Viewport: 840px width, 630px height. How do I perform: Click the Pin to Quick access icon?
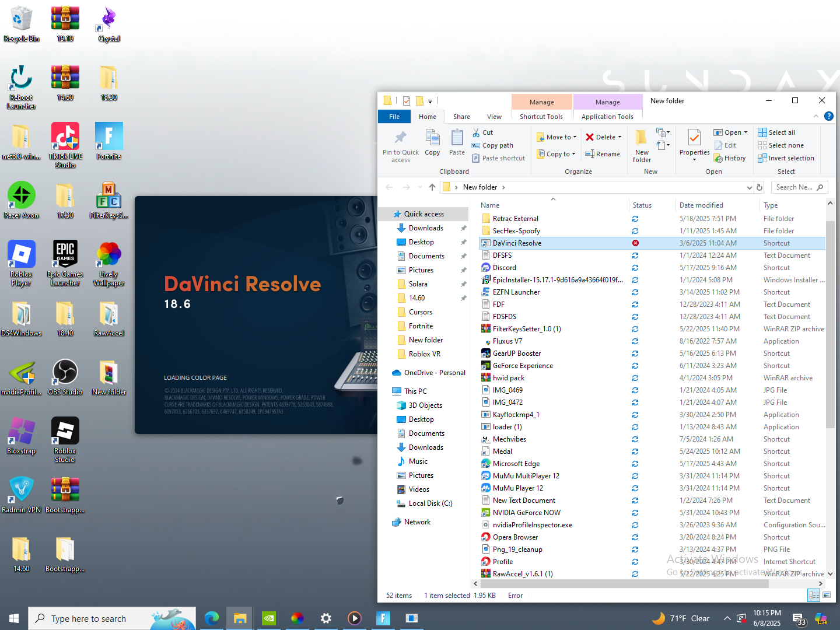[x=400, y=138]
